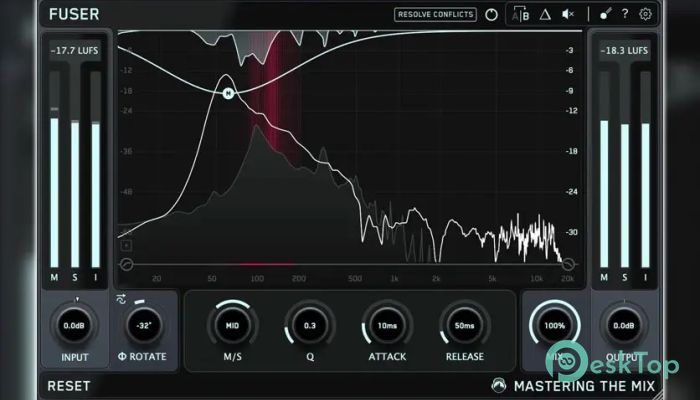Click the INPUT gain knob
Viewport: 700px width, 400px height.
point(74,326)
